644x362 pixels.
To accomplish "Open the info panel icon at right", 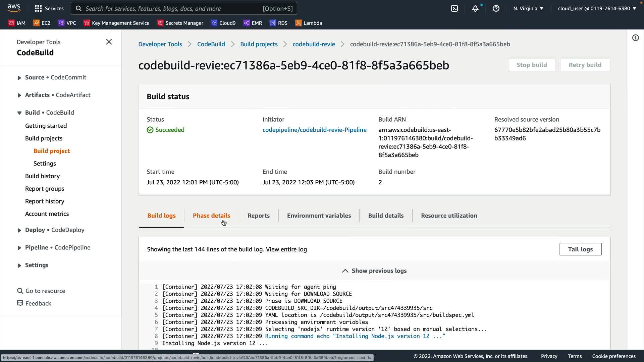I will [635, 38].
